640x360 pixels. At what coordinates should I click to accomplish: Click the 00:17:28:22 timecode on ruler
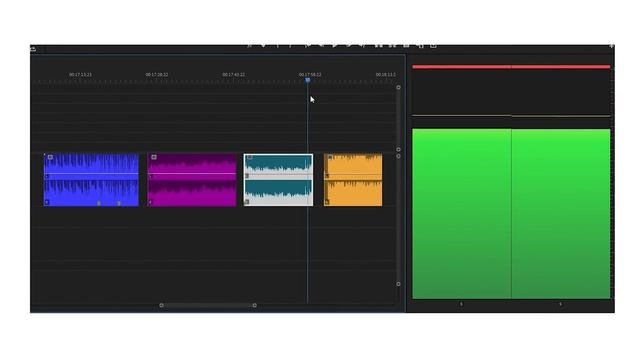tap(157, 75)
